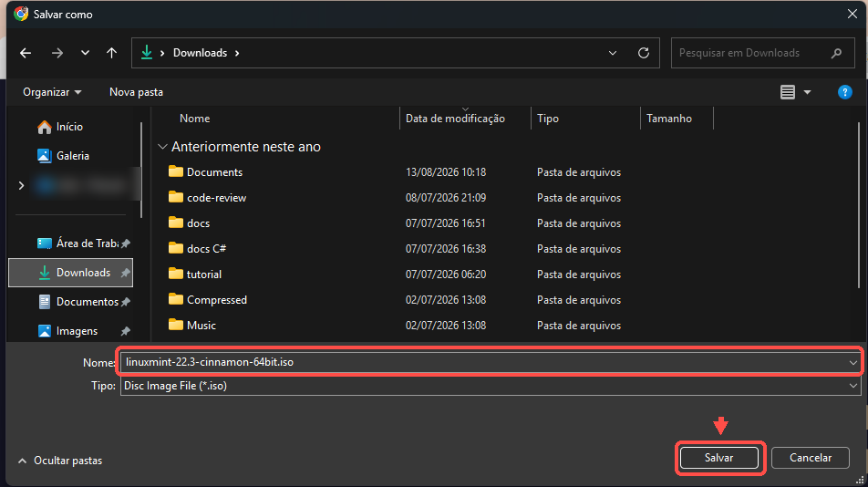The image size is (868, 487).
Task: Change the view layout icon
Action: click(x=788, y=92)
